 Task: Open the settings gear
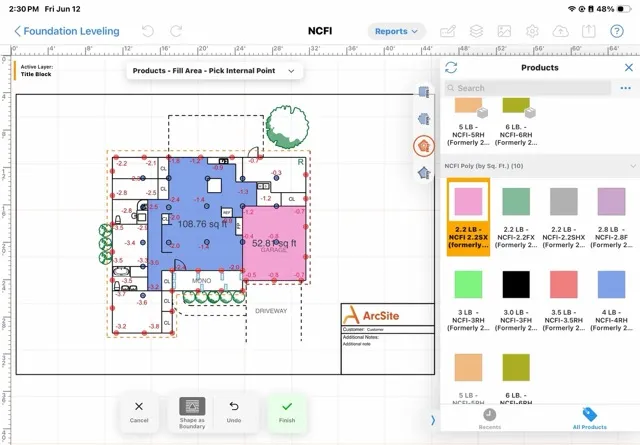pos(532,31)
